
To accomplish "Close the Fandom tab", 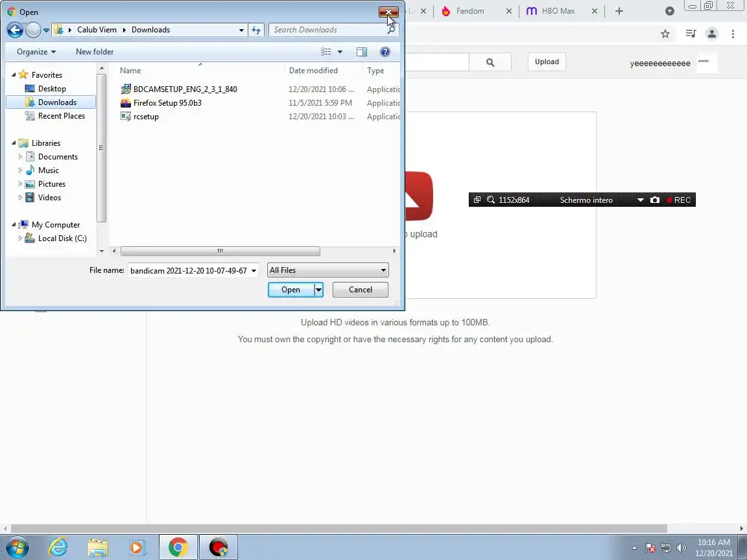I will [x=509, y=11].
